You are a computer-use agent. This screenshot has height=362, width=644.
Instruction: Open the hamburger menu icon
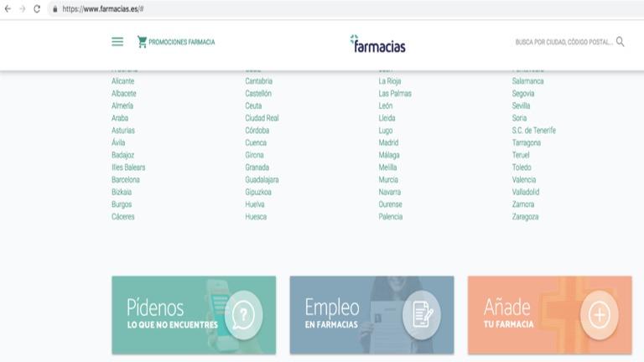coord(117,42)
